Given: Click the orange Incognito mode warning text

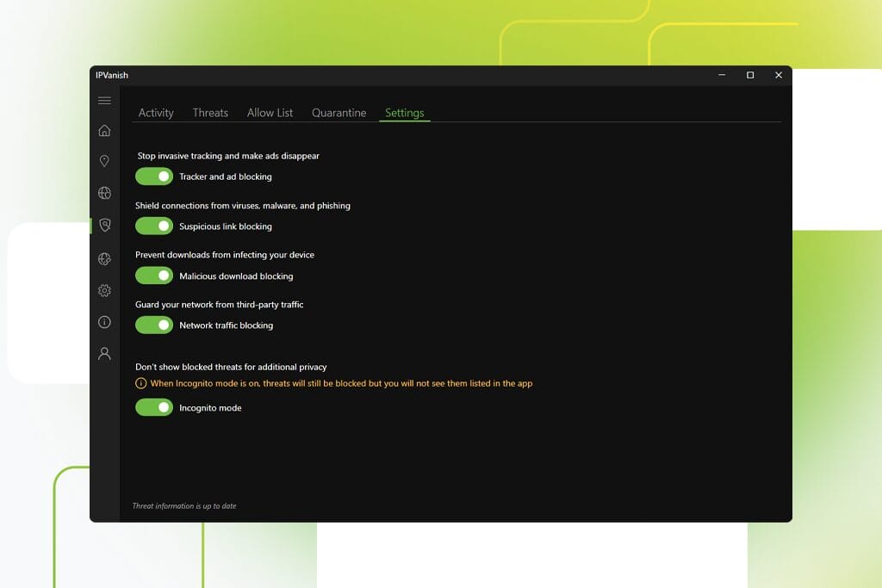Looking at the screenshot, I should [x=341, y=383].
